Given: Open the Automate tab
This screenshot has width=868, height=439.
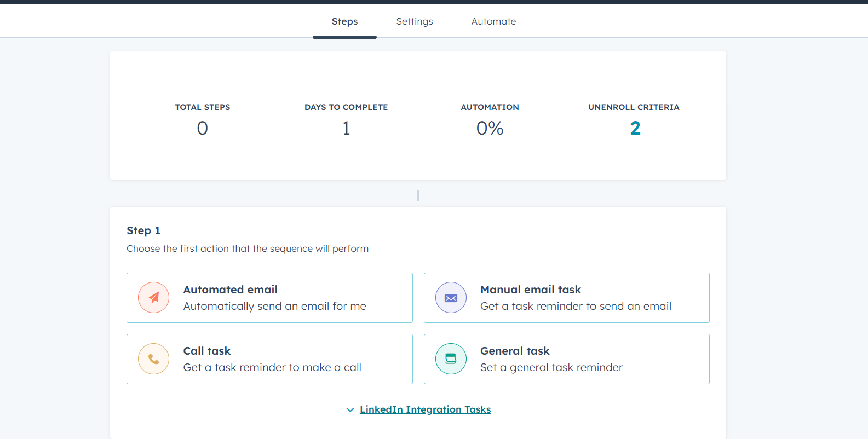Looking at the screenshot, I should point(493,21).
